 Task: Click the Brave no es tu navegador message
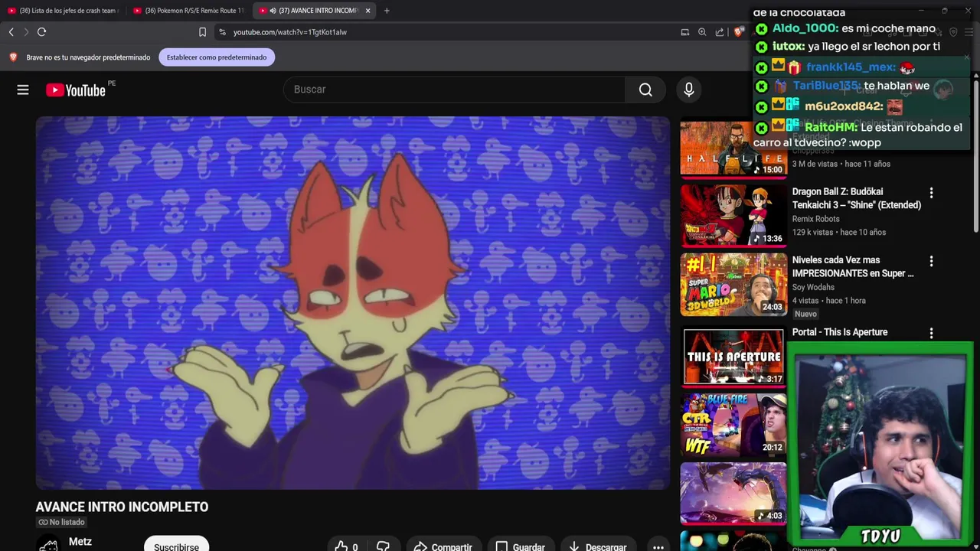pos(88,57)
